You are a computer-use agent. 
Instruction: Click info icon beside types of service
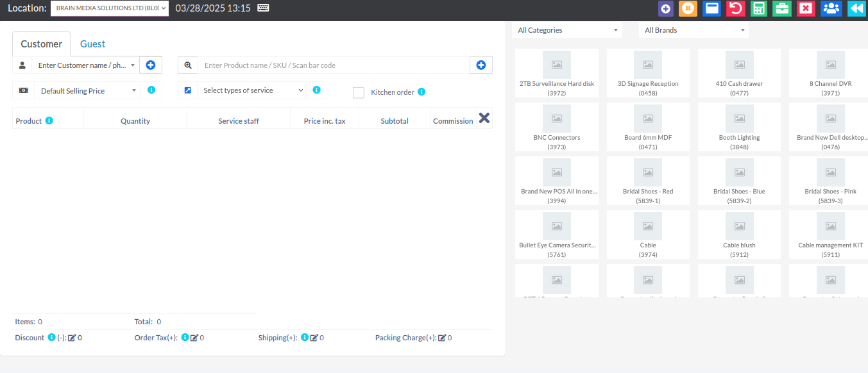tap(316, 90)
